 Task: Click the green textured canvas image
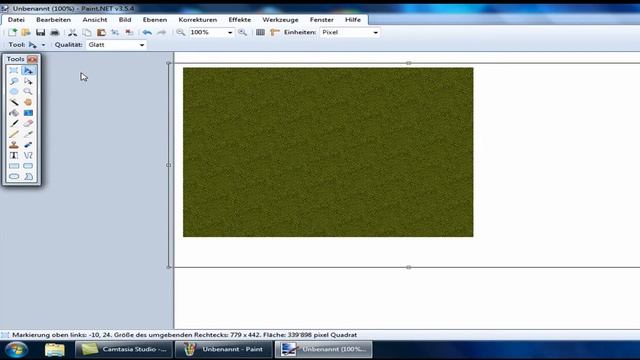(328, 152)
